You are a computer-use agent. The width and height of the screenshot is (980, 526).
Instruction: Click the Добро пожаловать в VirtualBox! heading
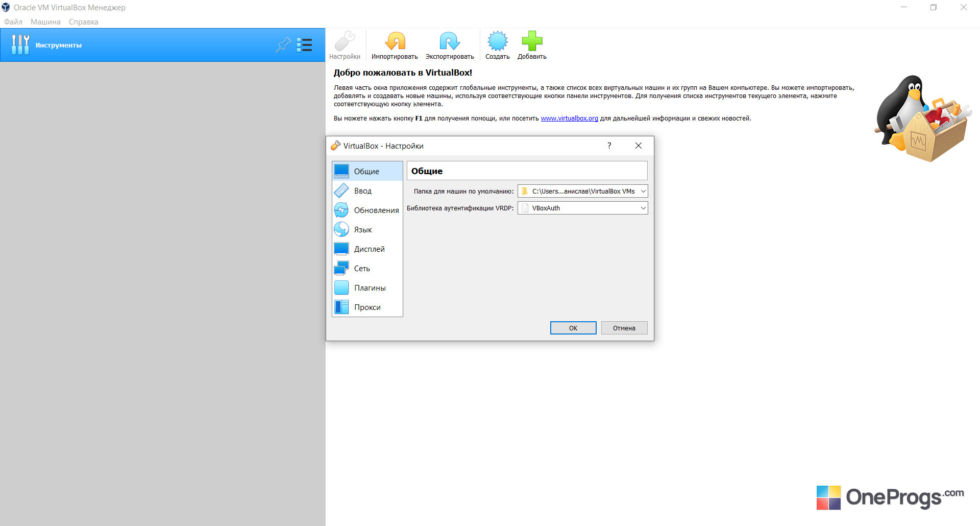point(403,73)
